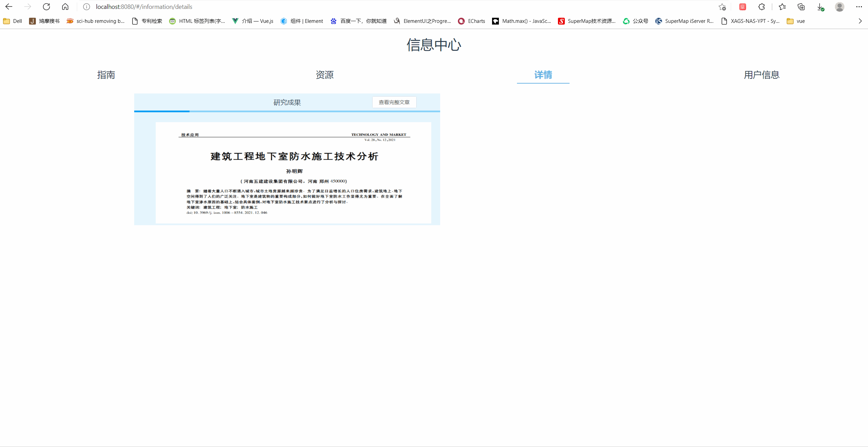This screenshot has width=868, height=447.
Task: Add page to favorites star-plus icon
Action: [x=722, y=7]
